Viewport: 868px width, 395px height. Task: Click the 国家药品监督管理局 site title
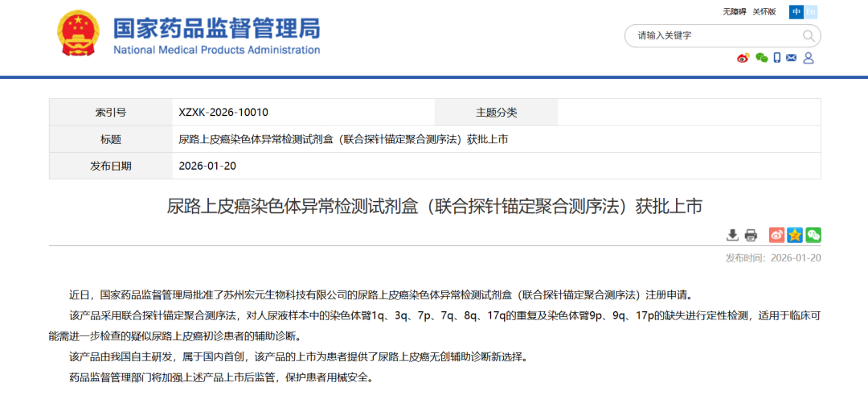(216, 29)
